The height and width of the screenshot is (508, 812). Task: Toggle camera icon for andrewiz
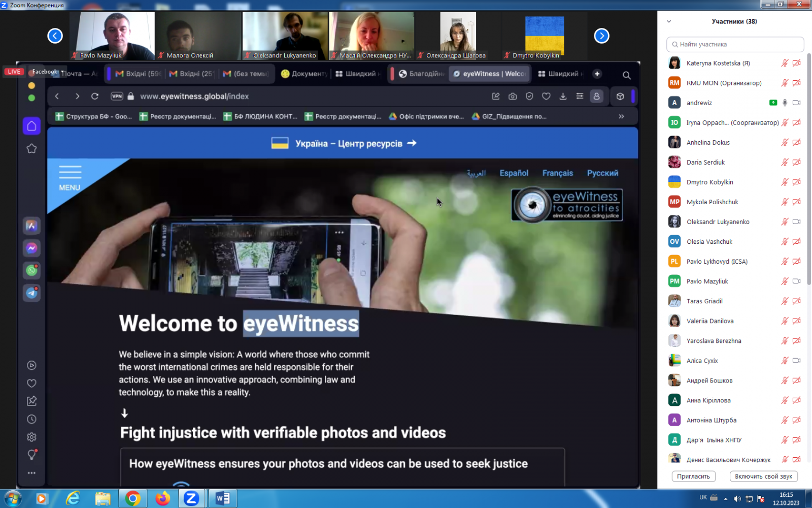pyautogui.click(x=797, y=103)
